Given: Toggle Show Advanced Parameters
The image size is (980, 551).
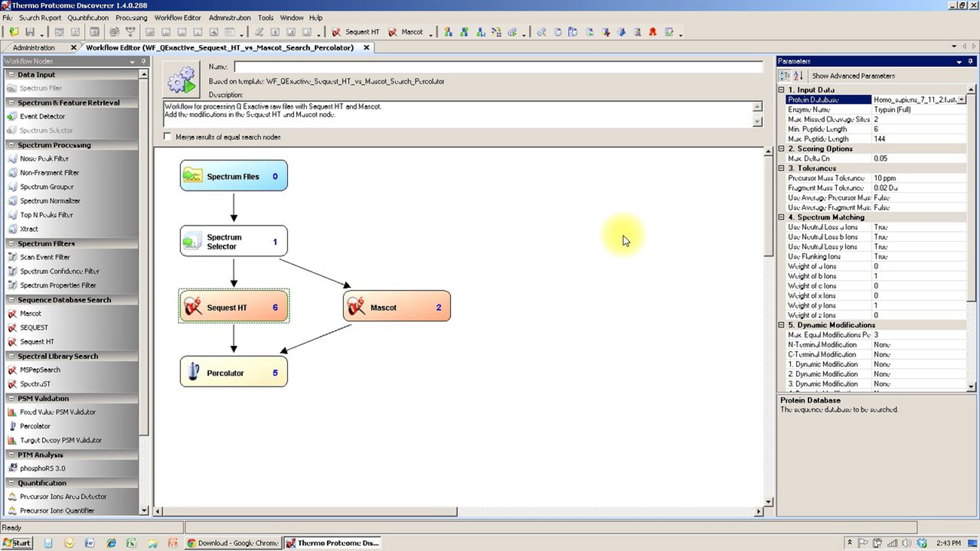Looking at the screenshot, I should pos(853,76).
